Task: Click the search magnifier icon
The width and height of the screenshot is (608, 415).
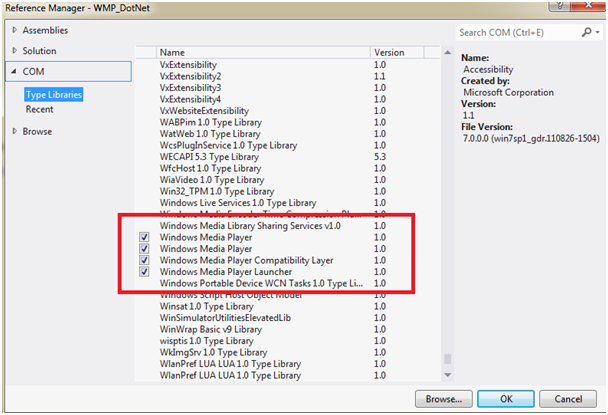Action: [583, 33]
